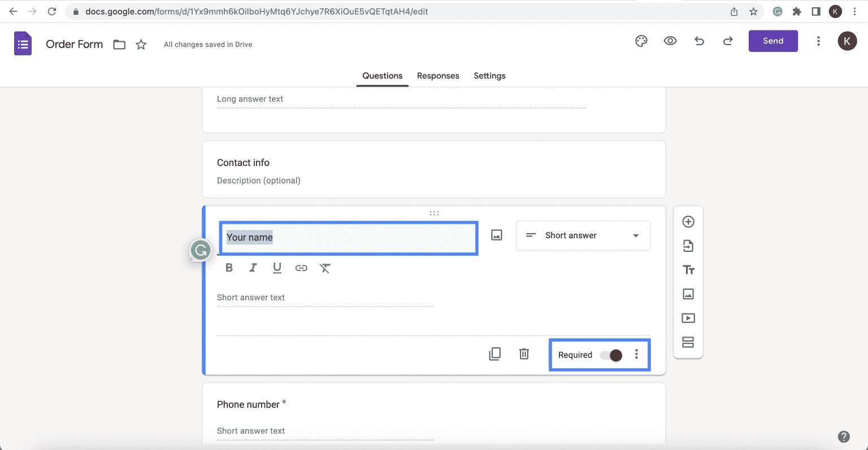
Task: Add a title and description block
Action: point(688,269)
